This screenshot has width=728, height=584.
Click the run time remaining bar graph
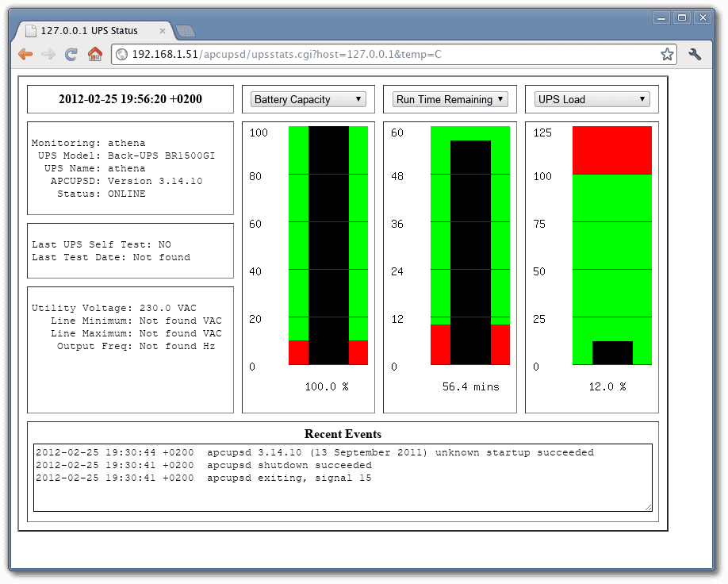[x=469, y=245]
